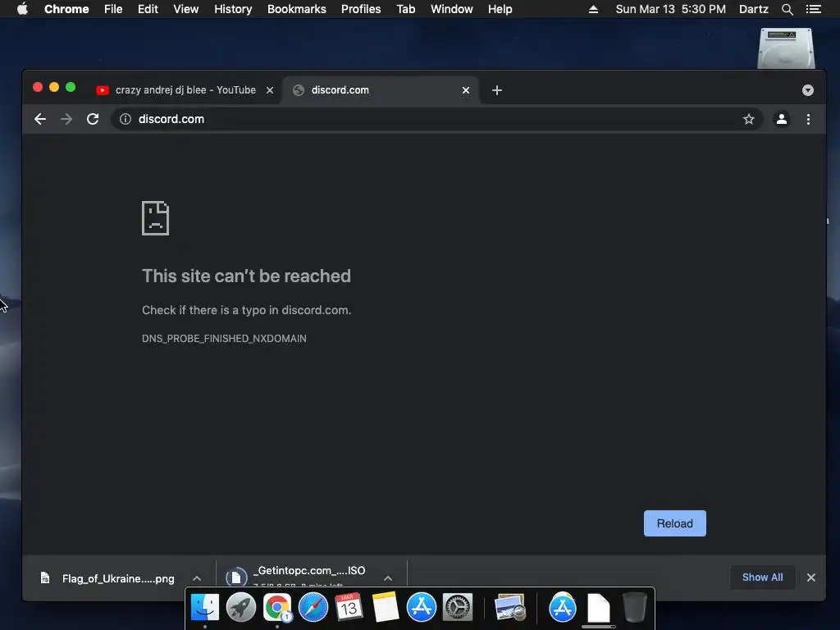Open Preview app in the Dock
840x630 pixels.
click(x=510, y=608)
